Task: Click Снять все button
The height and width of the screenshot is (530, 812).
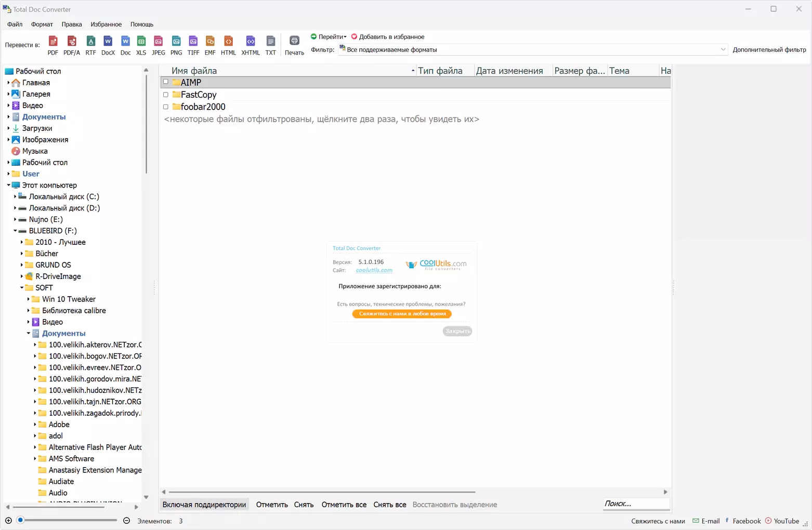Action: click(x=390, y=505)
